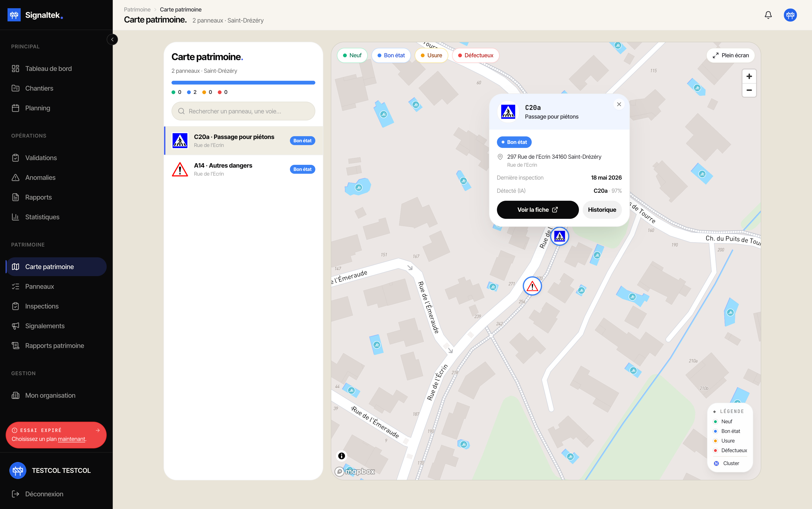812x509 pixels.
Task: Click the Signalements megaphone icon
Action: [16, 326]
